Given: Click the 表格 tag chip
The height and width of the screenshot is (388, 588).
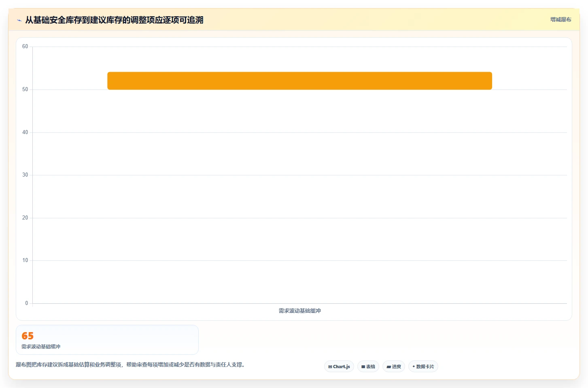Looking at the screenshot, I should click(x=368, y=367).
